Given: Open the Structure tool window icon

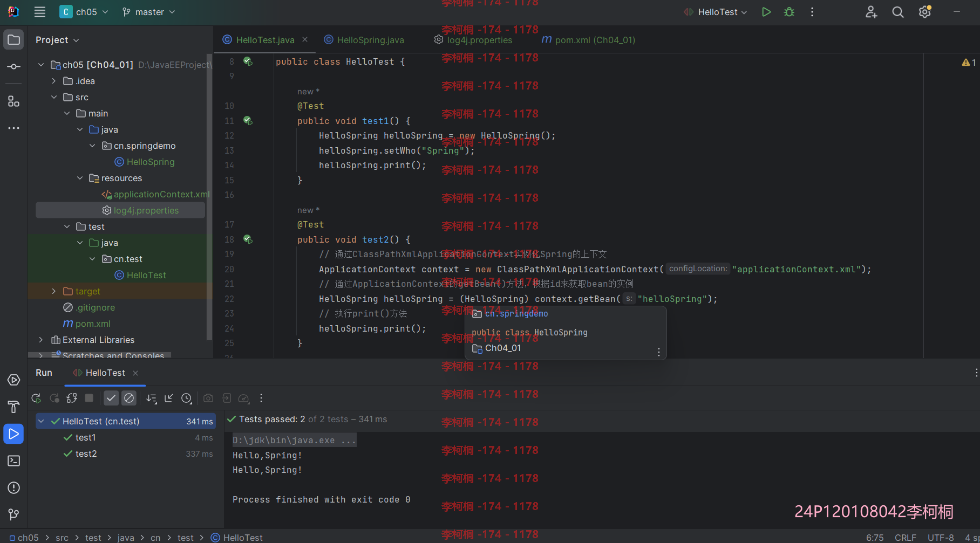Looking at the screenshot, I should pos(13,101).
